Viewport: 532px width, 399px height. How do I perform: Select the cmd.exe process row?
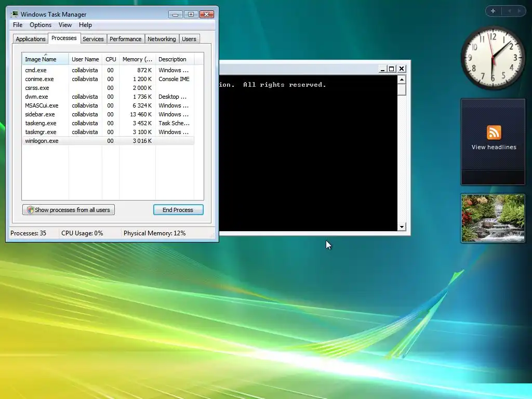pyautogui.click(x=108, y=70)
